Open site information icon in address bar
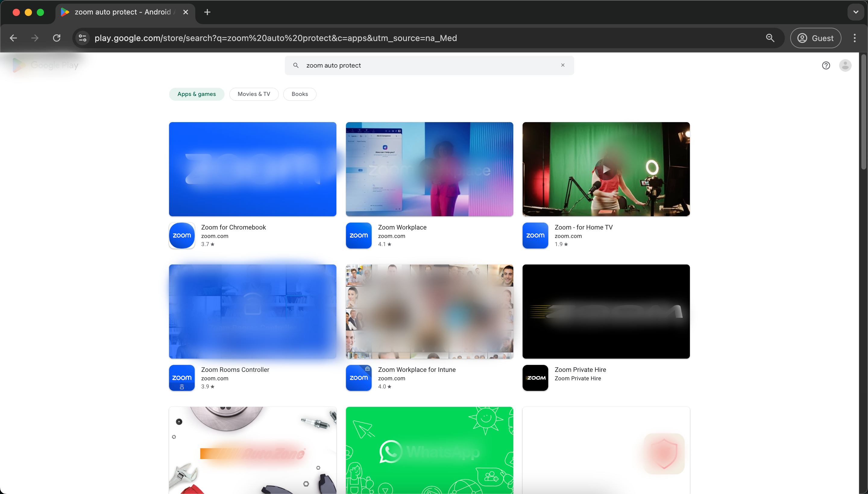868x494 pixels. click(x=82, y=38)
